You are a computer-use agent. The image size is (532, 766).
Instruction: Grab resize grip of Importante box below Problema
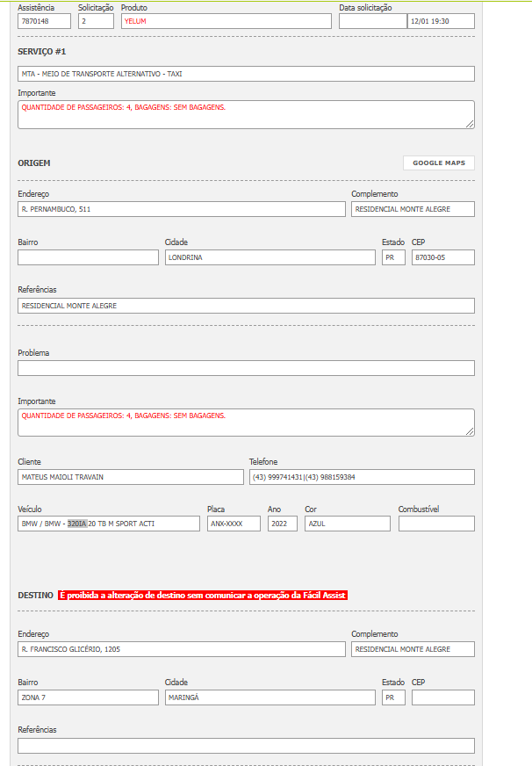point(470,431)
